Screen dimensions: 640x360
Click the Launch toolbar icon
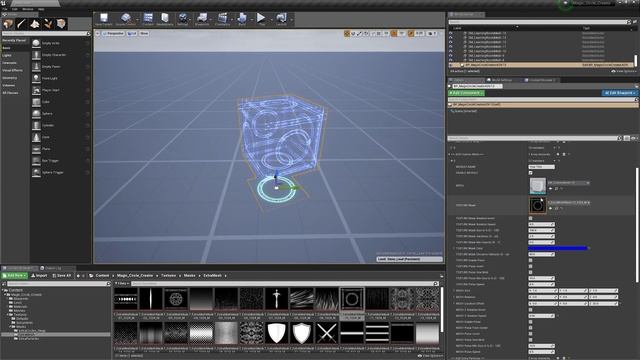click(x=281, y=19)
